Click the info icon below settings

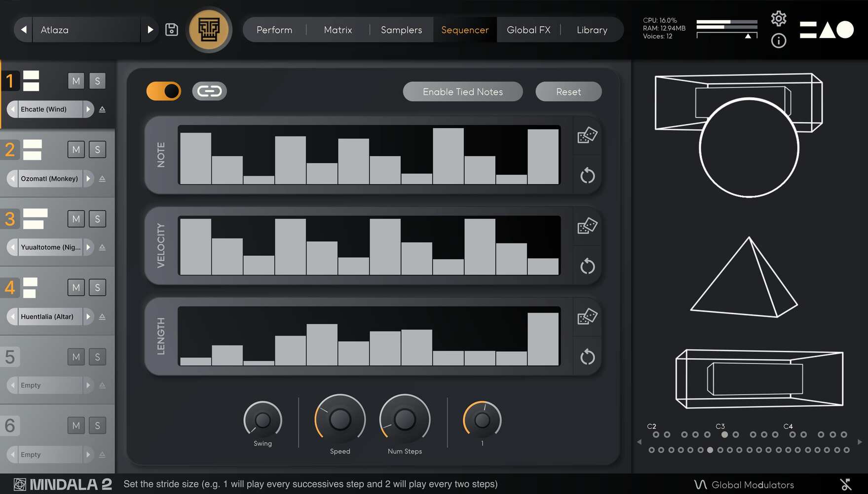click(x=779, y=41)
